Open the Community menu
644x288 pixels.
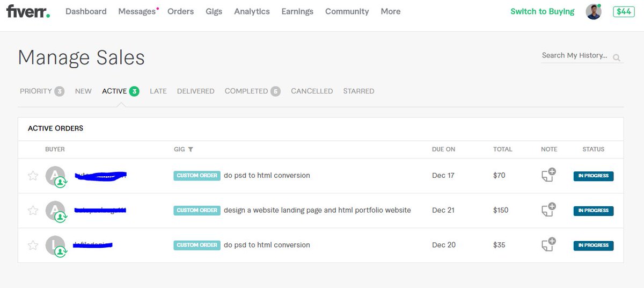point(347,11)
